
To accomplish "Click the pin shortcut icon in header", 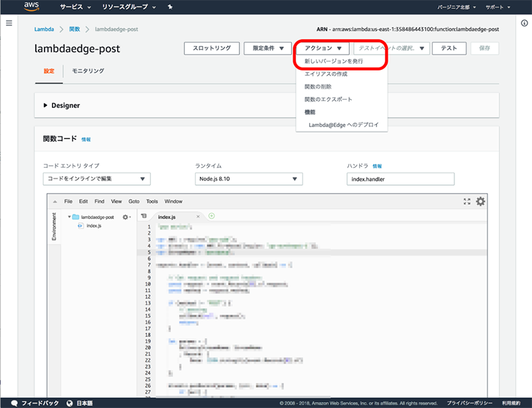I will pos(170,7).
